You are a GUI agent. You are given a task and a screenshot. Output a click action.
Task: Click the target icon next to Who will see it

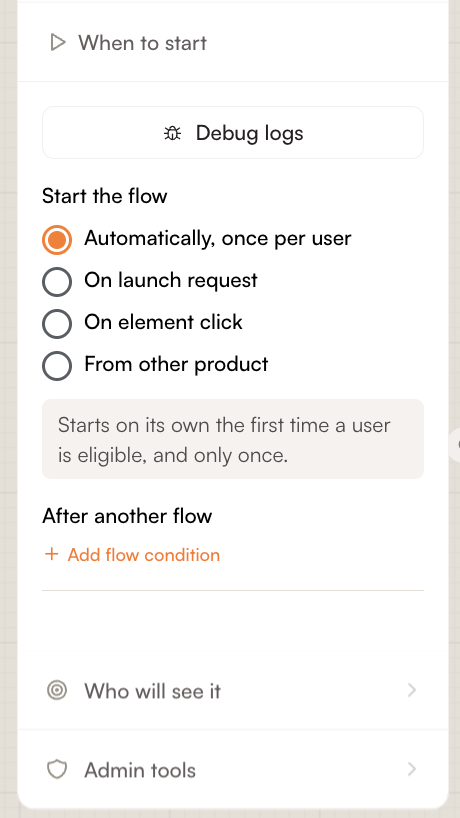point(57,690)
